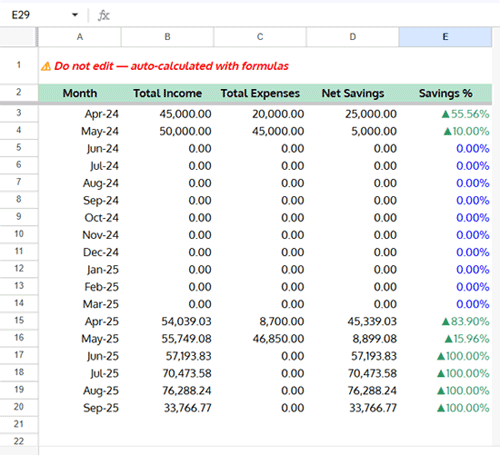Click the savings percent cell 83.90%
Viewport: 500px width, 455px height.
[445, 322]
